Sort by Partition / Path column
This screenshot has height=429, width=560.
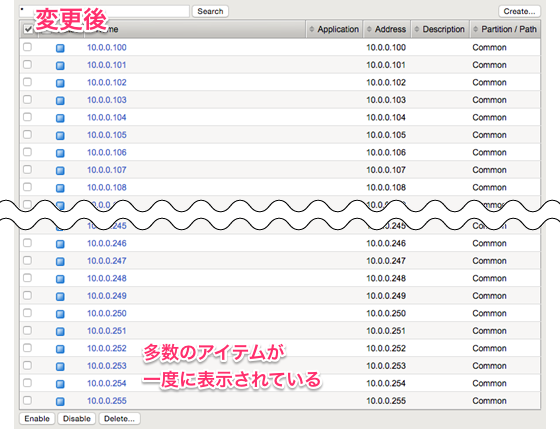click(x=505, y=29)
